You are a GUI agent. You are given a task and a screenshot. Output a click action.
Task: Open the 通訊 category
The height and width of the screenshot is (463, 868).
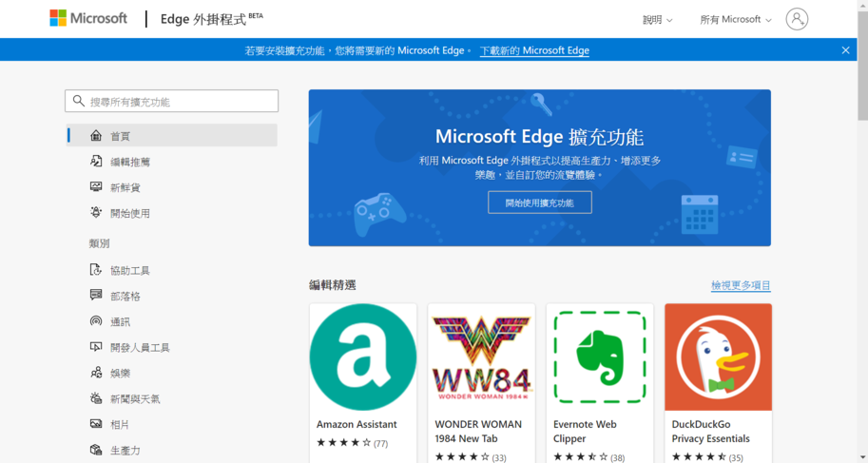(120, 321)
